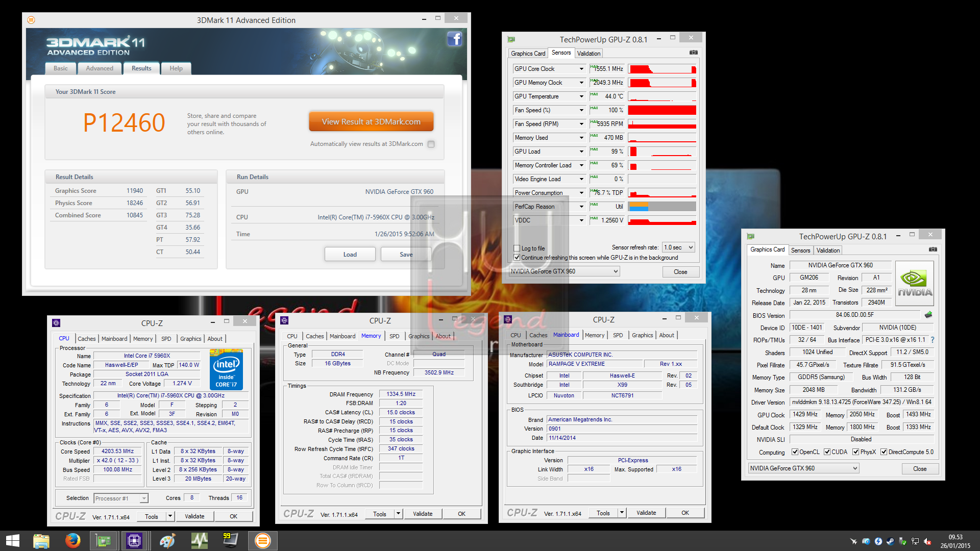The width and height of the screenshot is (980, 551).
Task: Click the Steam tray icon
Action: click(x=890, y=541)
